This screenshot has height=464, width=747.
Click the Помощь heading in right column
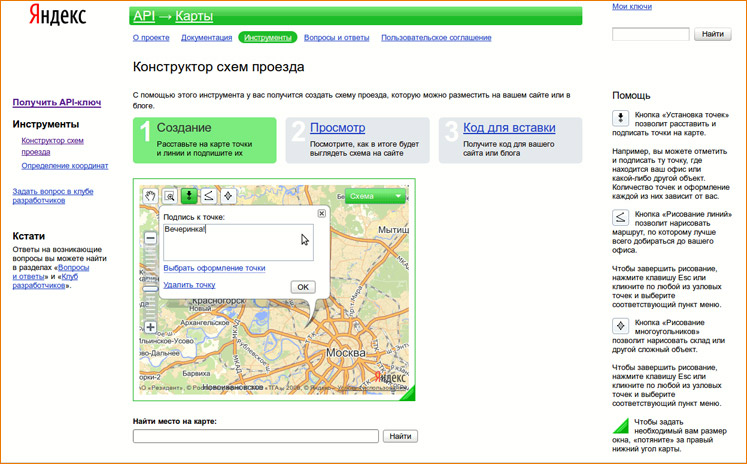[x=631, y=95]
